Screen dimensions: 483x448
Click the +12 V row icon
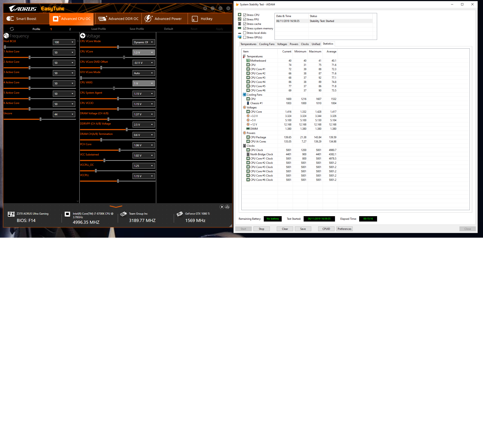248,124
